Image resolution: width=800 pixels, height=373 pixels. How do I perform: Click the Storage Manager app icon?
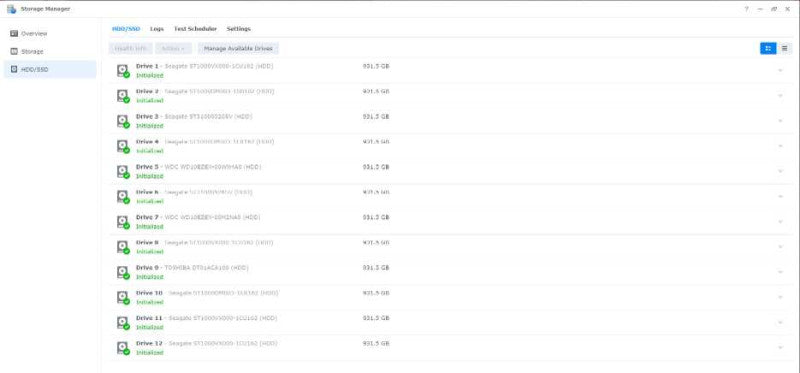[x=11, y=9]
